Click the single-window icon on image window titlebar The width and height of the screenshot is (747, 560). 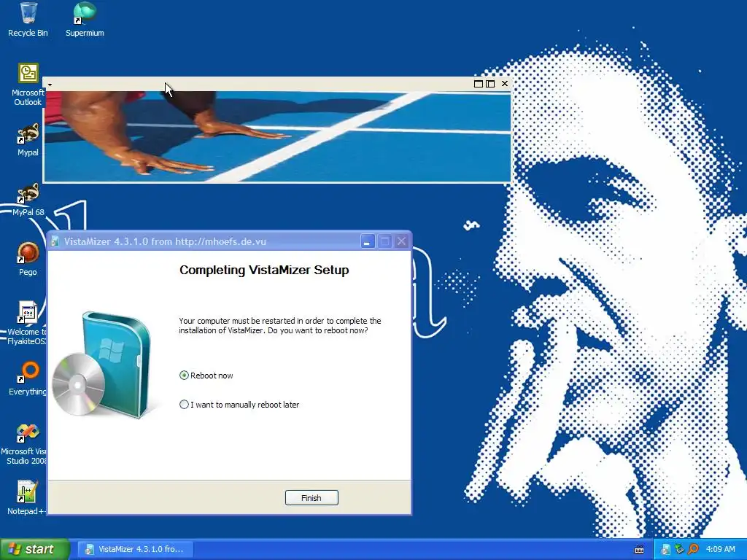click(479, 84)
